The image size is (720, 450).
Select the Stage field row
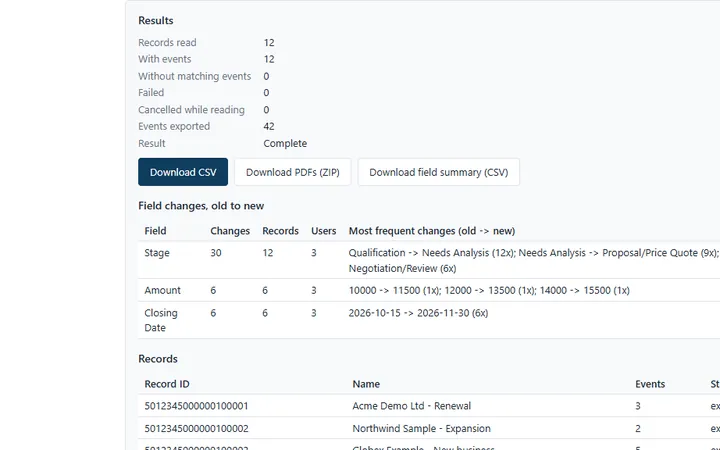(x=429, y=260)
